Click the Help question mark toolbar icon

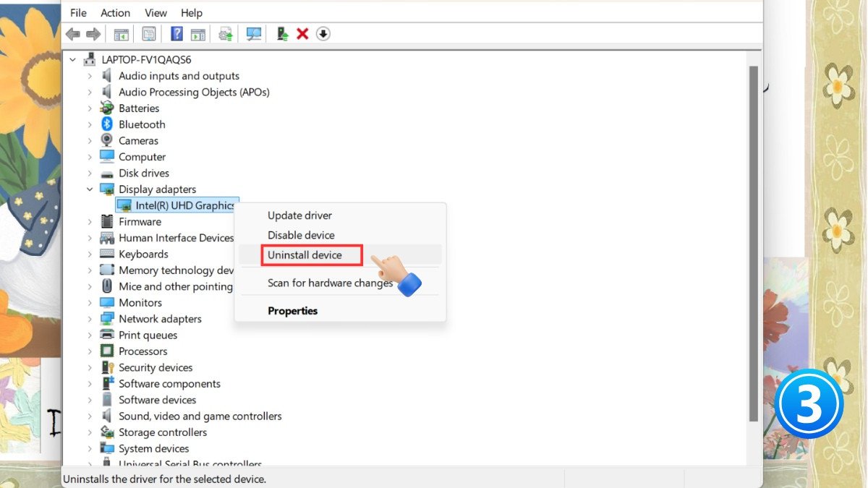pos(176,34)
